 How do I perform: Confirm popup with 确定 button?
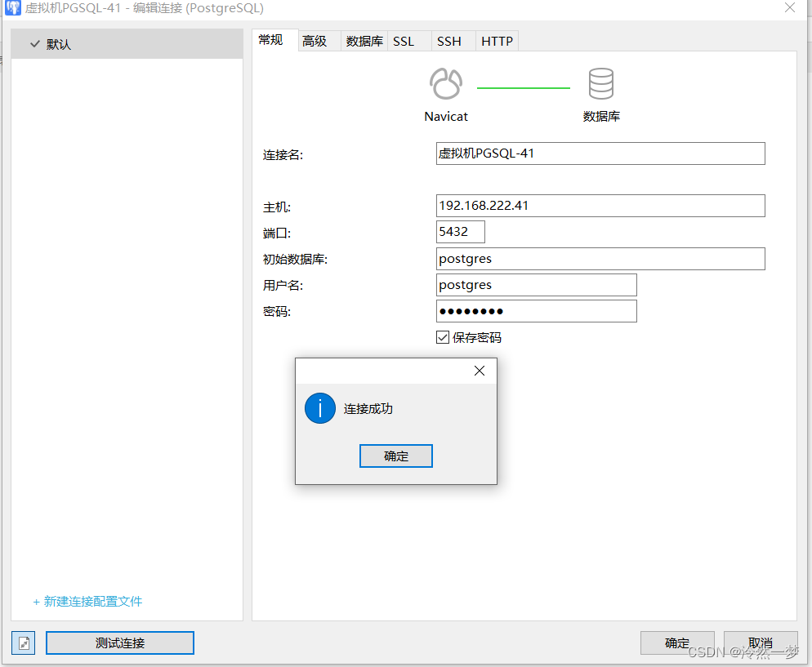click(396, 456)
